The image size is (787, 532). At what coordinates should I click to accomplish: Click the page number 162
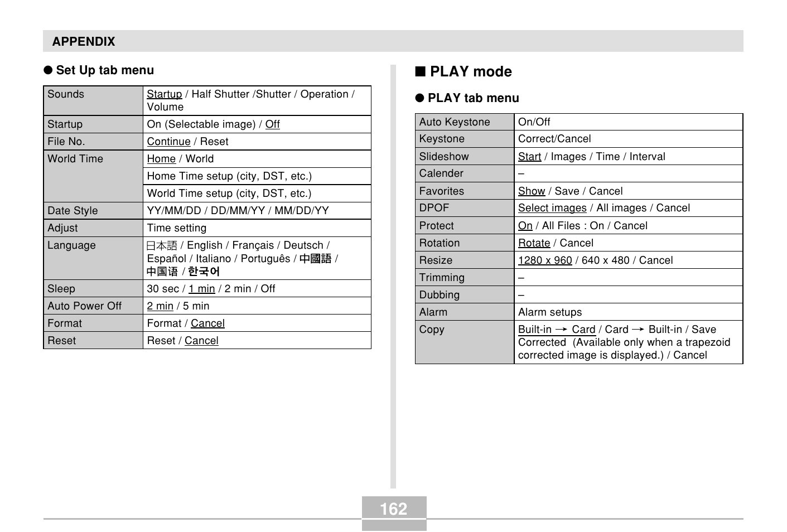point(394,509)
